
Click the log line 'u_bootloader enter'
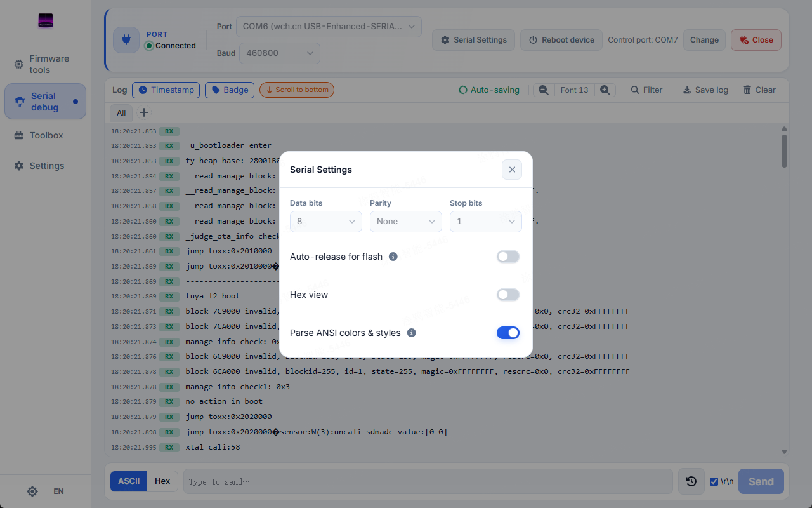pyautogui.click(x=231, y=145)
